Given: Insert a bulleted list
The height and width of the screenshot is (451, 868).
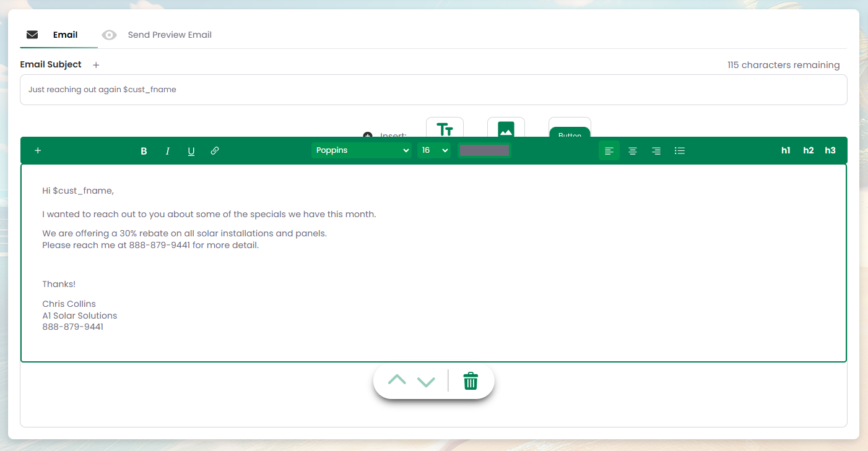Looking at the screenshot, I should [x=680, y=151].
